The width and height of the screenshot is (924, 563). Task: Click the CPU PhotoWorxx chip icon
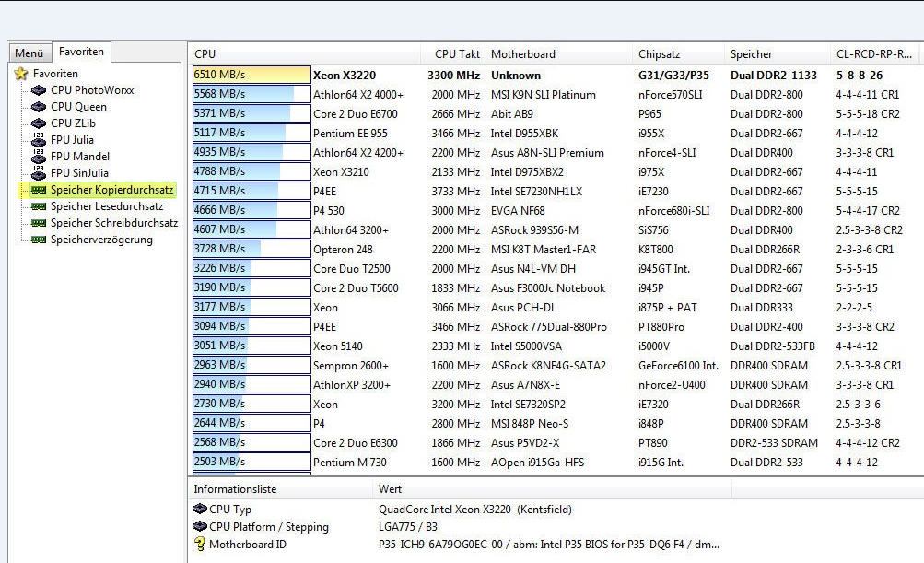click(x=39, y=90)
